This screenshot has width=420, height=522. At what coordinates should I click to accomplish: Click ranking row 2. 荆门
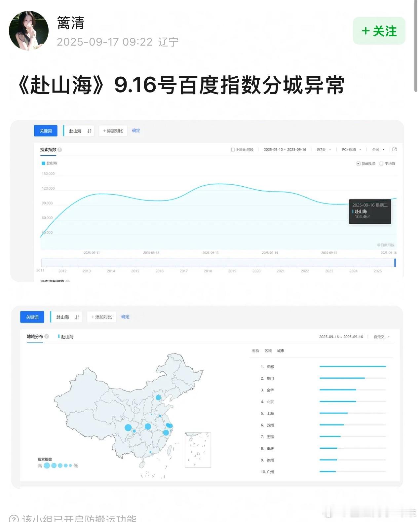(323, 378)
